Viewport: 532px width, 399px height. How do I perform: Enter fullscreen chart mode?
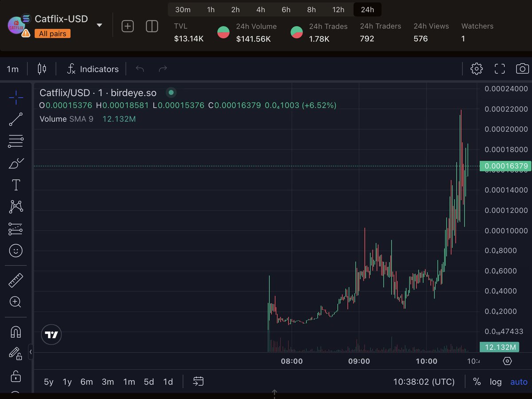pos(500,69)
